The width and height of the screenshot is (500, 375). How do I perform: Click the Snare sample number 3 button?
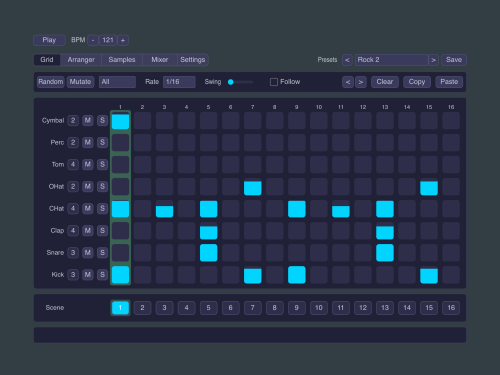click(73, 252)
